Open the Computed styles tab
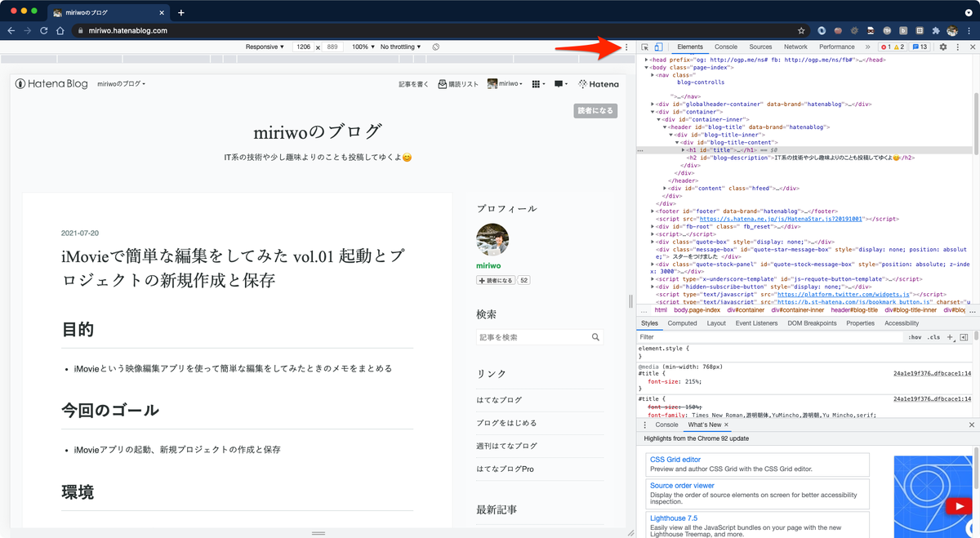Screen dimensions: 980x538 (682, 323)
